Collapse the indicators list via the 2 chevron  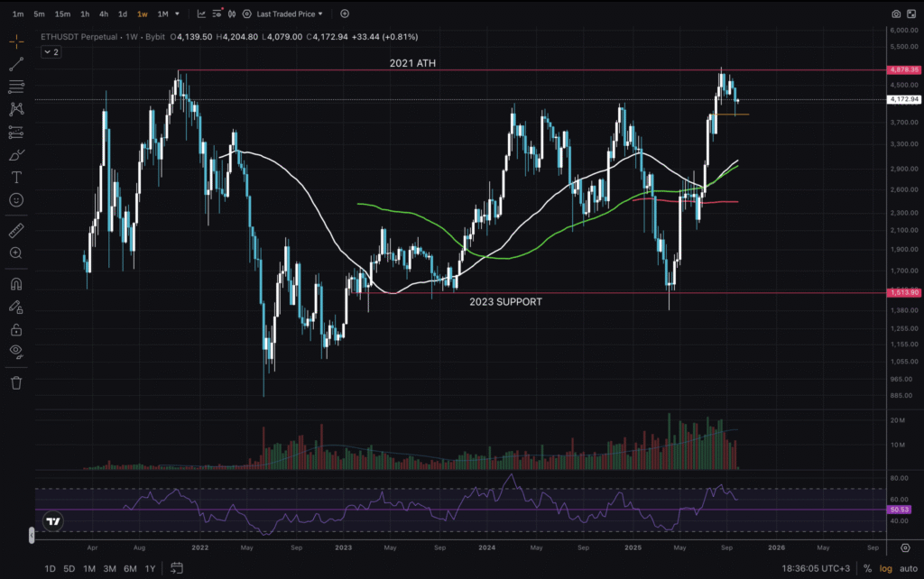(x=50, y=51)
